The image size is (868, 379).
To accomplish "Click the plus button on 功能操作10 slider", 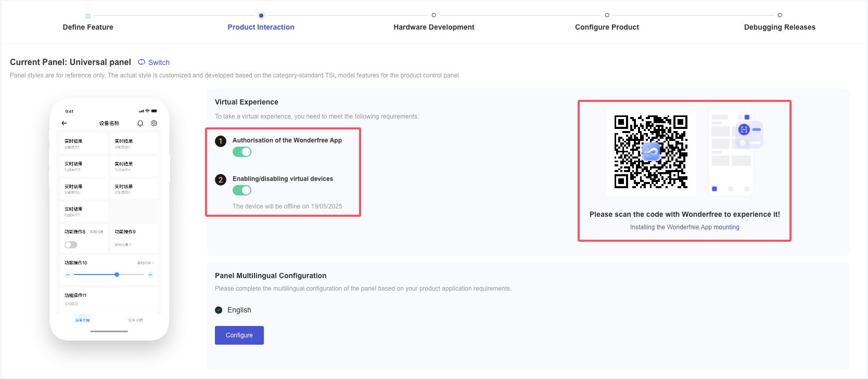I will [x=150, y=275].
